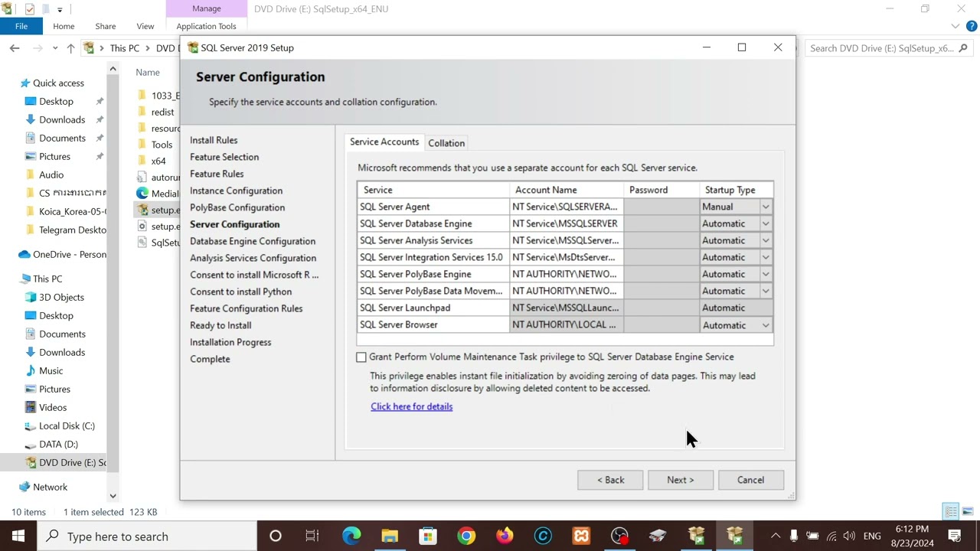Switch to the Service Accounts tab
Screen dimensions: 980x551
[384, 142]
